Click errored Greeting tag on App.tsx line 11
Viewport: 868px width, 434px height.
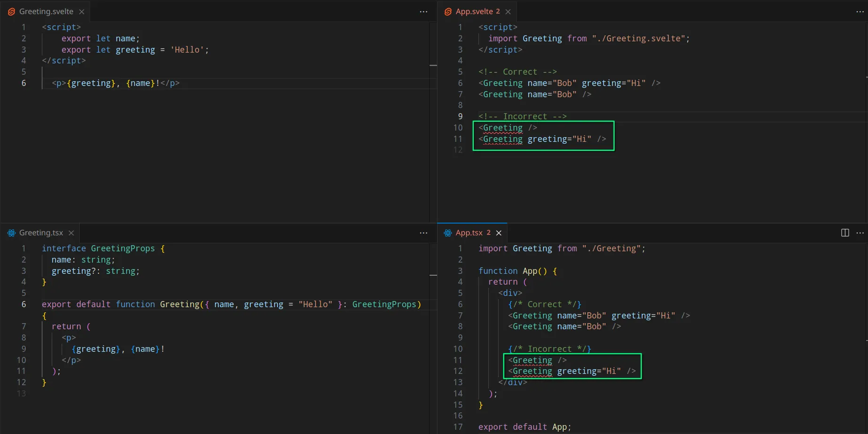click(x=532, y=360)
